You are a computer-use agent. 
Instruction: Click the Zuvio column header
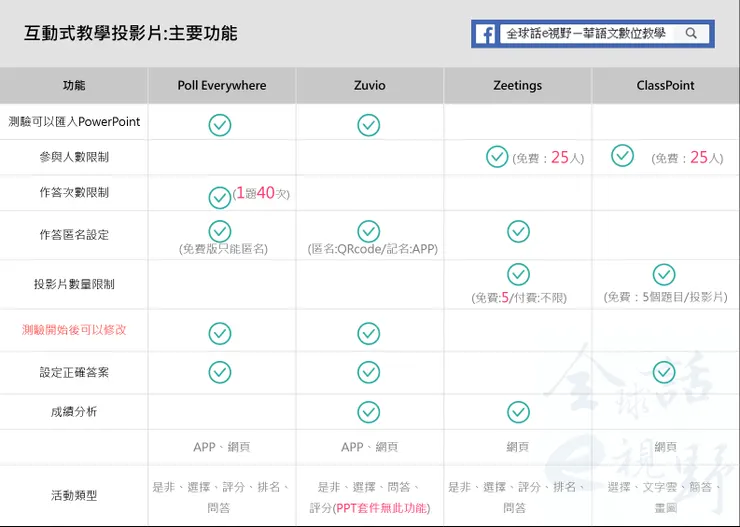[x=370, y=85]
